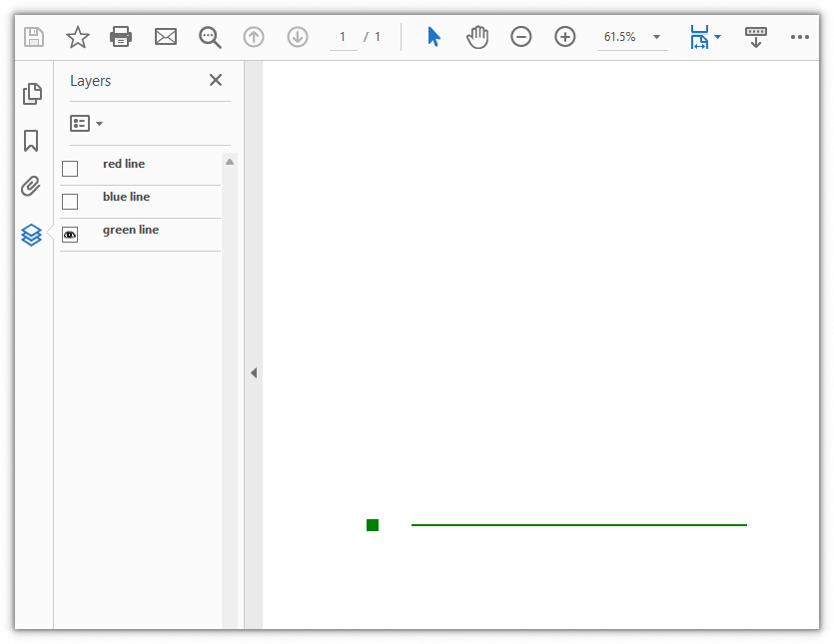Image resolution: width=834 pixels, height=644 pixels.
Task: Open the Attachments paperclip panel
Action: pyautogui.click(x=31, y=186)
